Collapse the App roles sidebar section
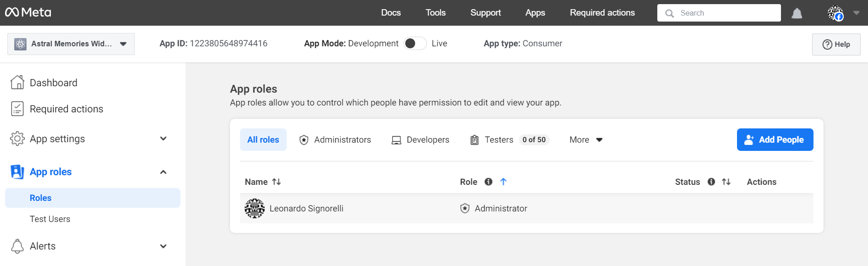This screenshot has height=266, width=868. (x=163, y=172)
